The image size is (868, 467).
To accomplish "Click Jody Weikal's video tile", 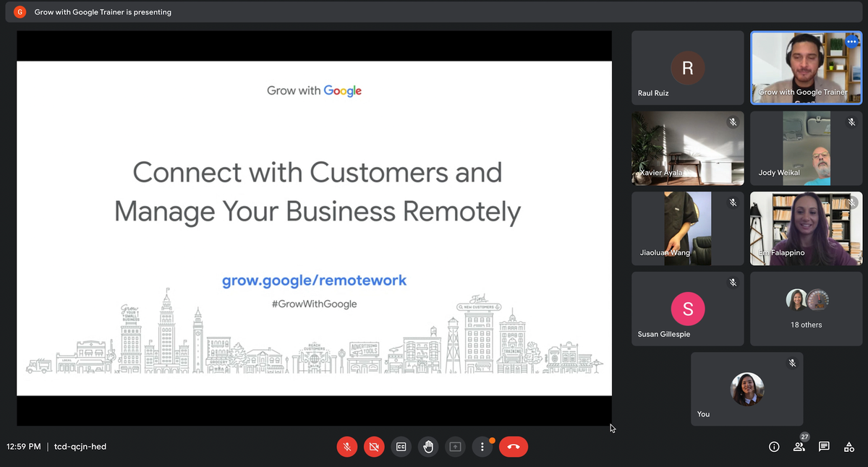I will (x=806, y=148).
